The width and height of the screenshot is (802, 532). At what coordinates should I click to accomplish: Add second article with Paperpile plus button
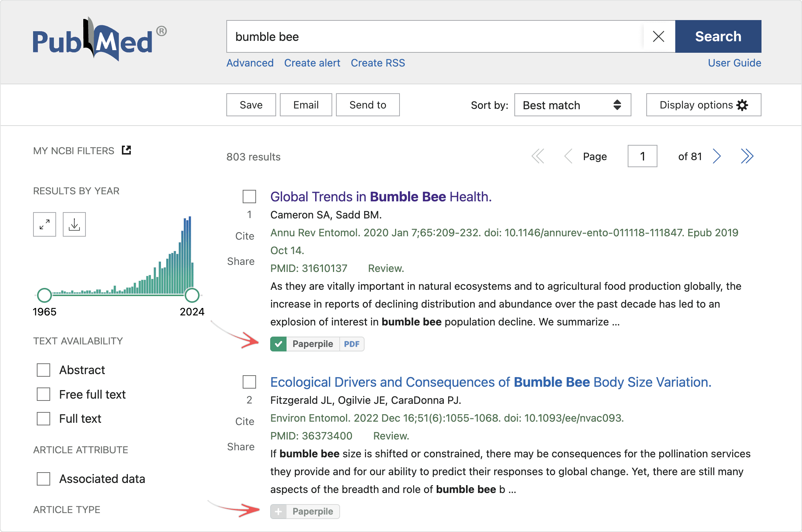click(x=278, y=512)
